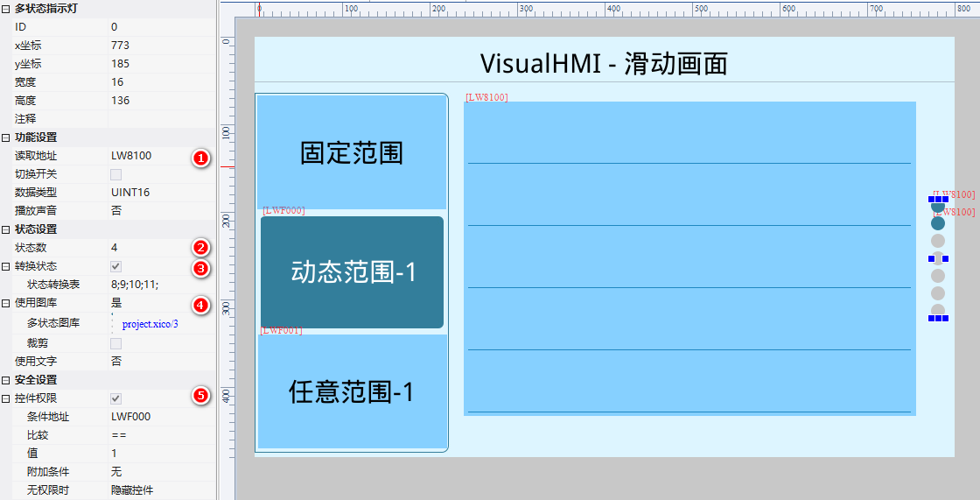Collapse the 安全设置 section
Viewport: 980px width, 500px height.
tap(6, 380)
